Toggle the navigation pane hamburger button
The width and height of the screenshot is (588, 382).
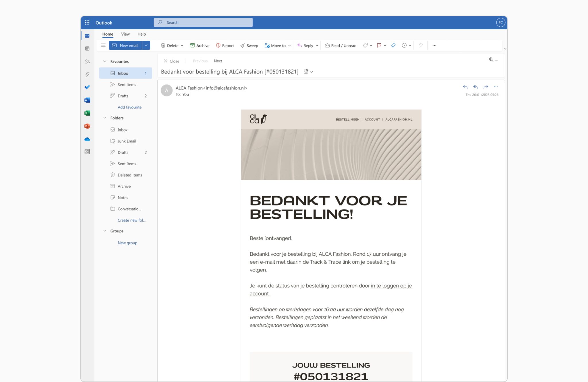pos(103,45)
